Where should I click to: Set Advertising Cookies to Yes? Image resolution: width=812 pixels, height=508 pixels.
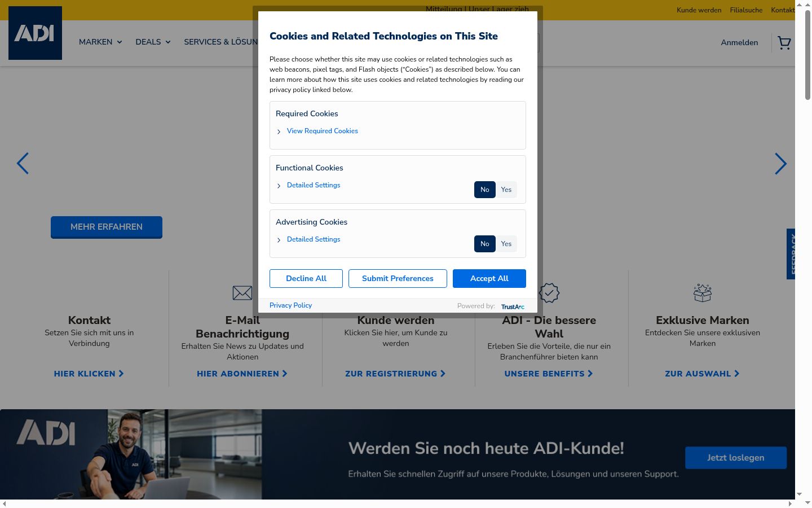[506, 244]
